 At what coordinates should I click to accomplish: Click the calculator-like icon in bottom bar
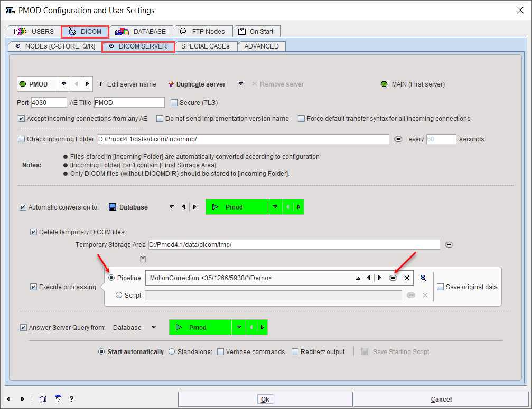coord(58,399)
